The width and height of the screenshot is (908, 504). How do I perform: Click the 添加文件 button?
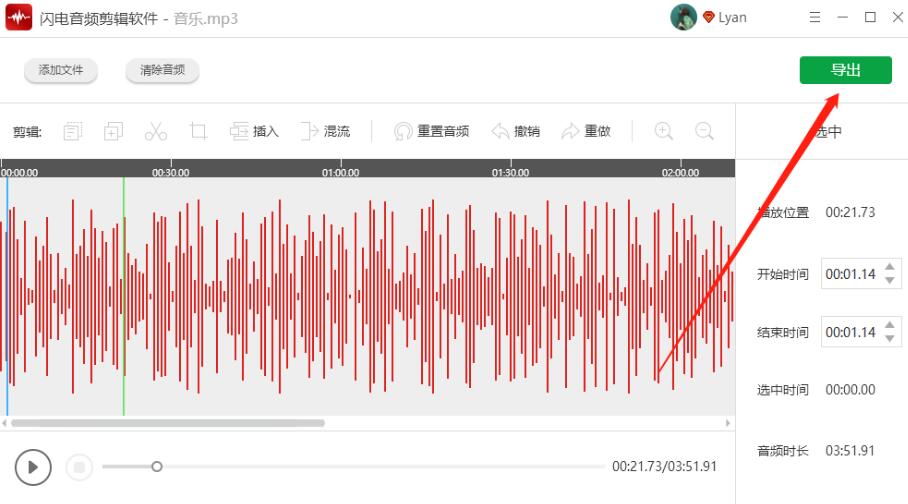tap(61, 71)
